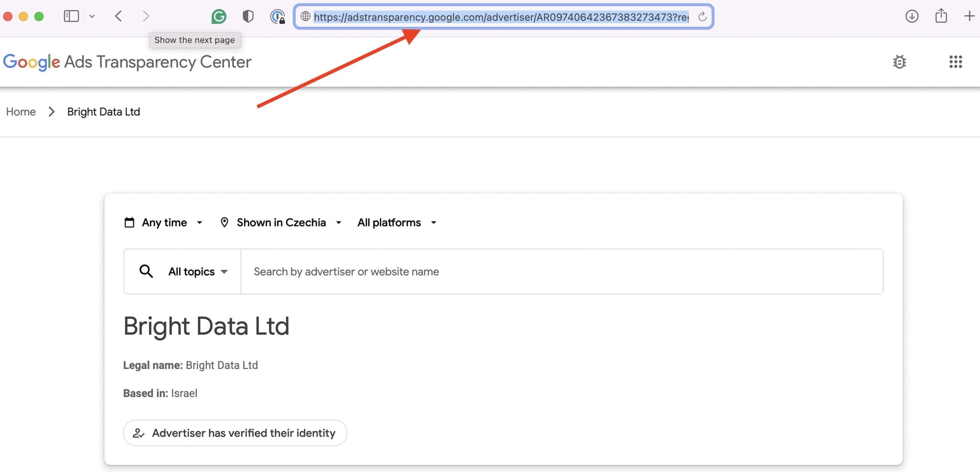Open the 1Password extension icon
980x472 pixels.
click(277, 16)
